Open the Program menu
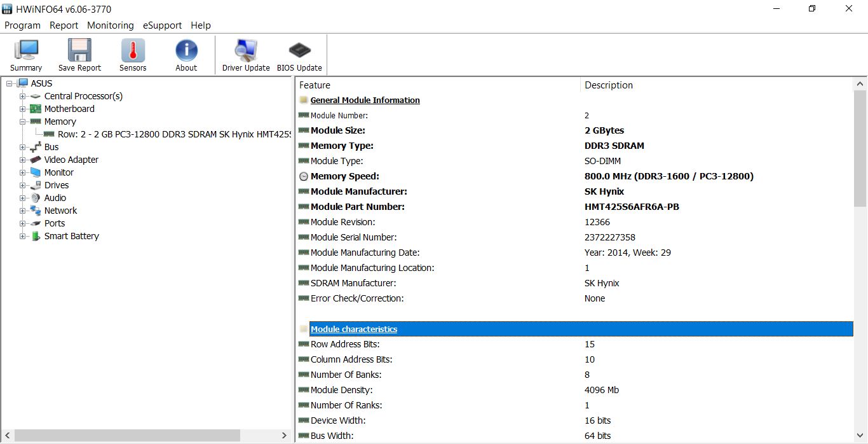Screen dimensions: 868x444 (x=22, y=25)
